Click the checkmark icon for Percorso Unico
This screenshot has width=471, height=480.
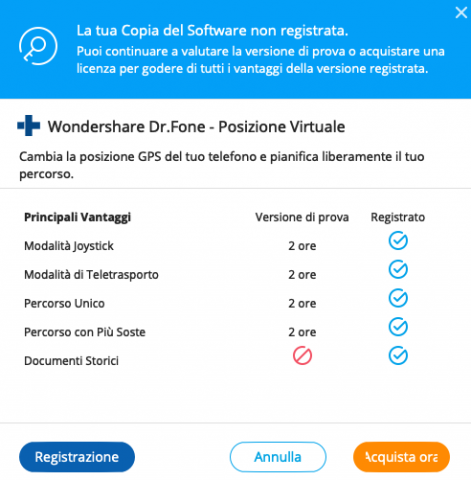point(398,298)
